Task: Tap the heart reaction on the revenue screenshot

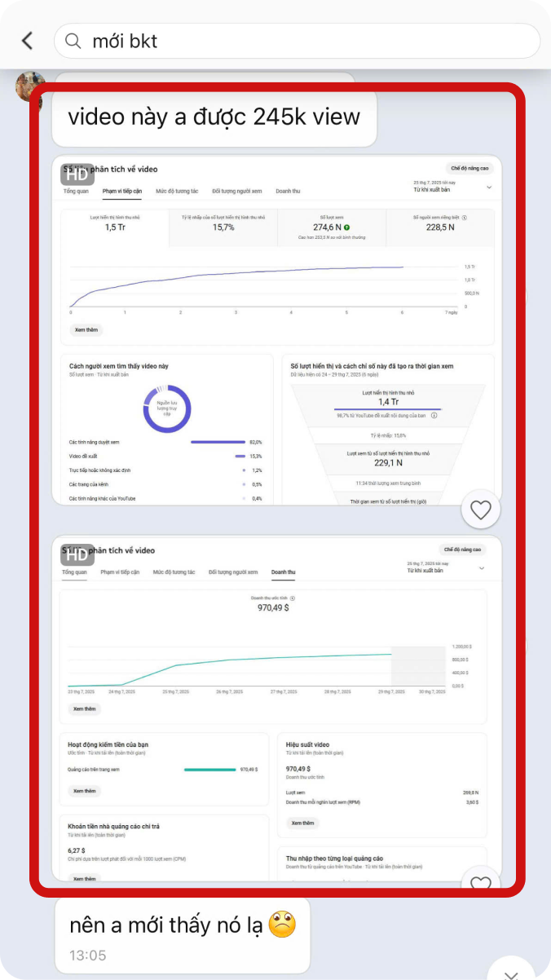Action: (481, 884)
